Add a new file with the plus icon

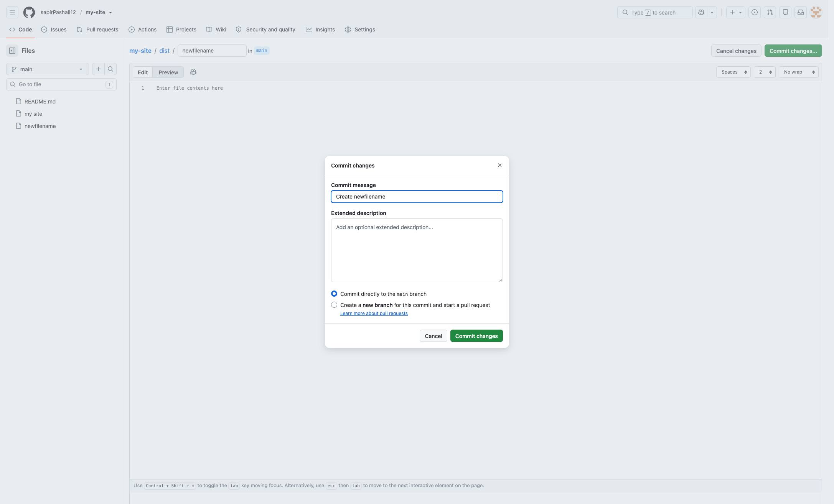pyautogui.click(x=98, y=69)
